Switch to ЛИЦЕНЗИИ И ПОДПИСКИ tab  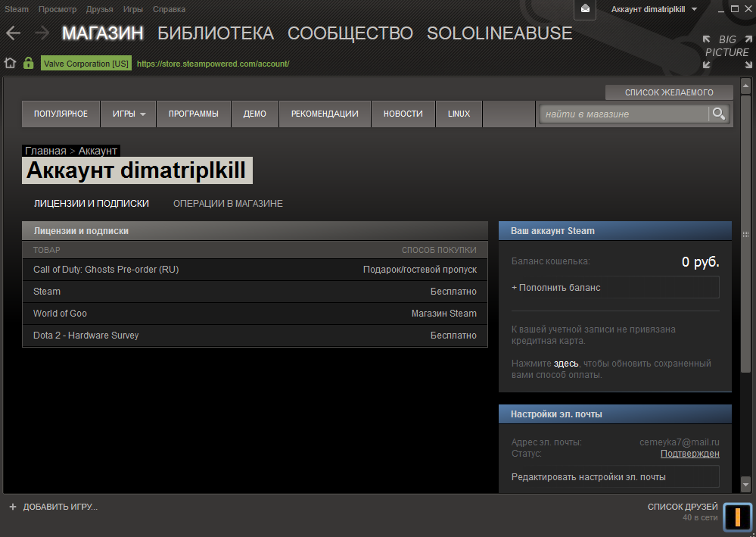(91, 204)
